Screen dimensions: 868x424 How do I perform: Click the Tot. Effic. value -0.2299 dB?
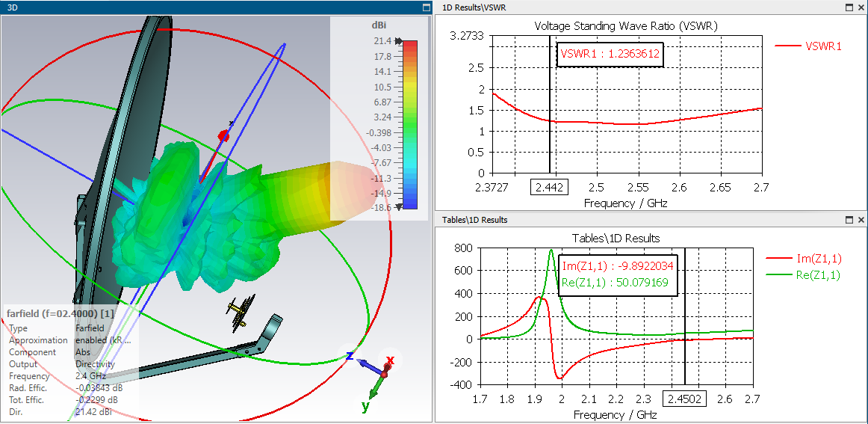coord(96,399)
